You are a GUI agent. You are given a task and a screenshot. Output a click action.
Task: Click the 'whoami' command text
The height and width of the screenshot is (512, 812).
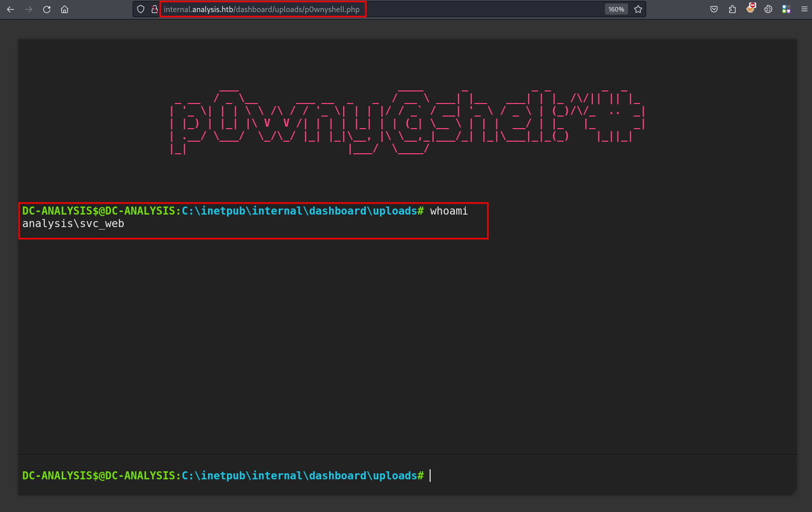(449, 211)
